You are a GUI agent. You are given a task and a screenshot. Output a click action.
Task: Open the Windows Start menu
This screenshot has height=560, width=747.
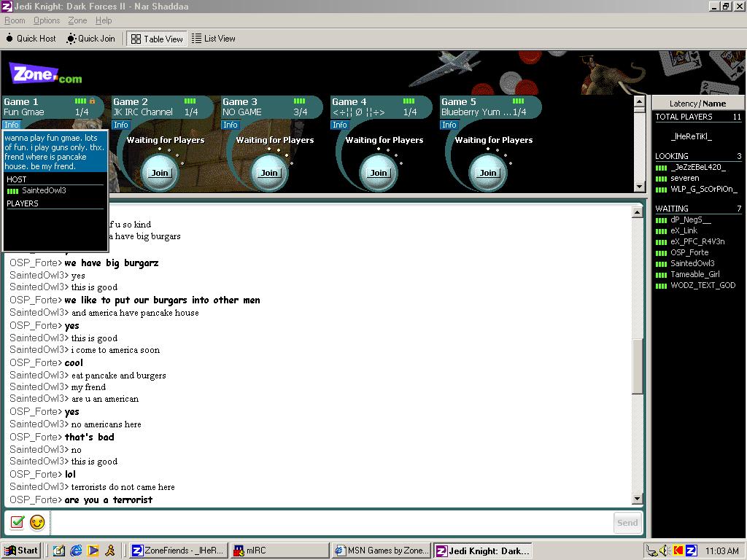tap(21, 551)
